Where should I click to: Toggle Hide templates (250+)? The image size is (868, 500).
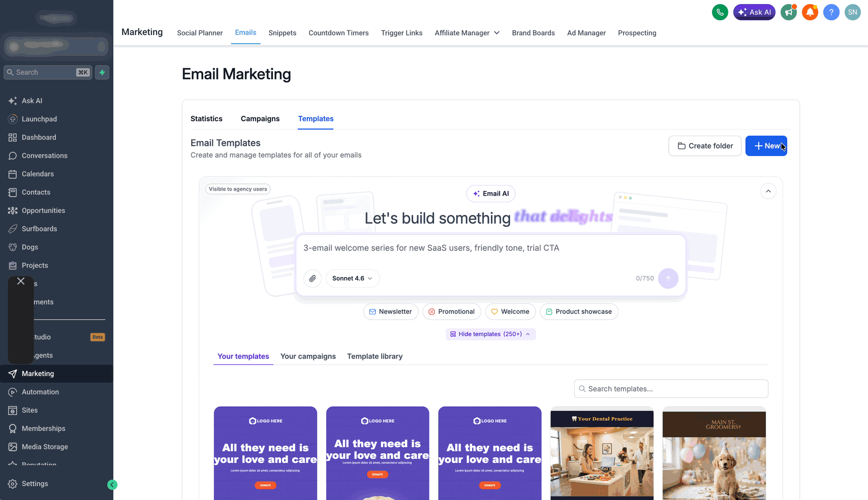[x=490, y=334]
